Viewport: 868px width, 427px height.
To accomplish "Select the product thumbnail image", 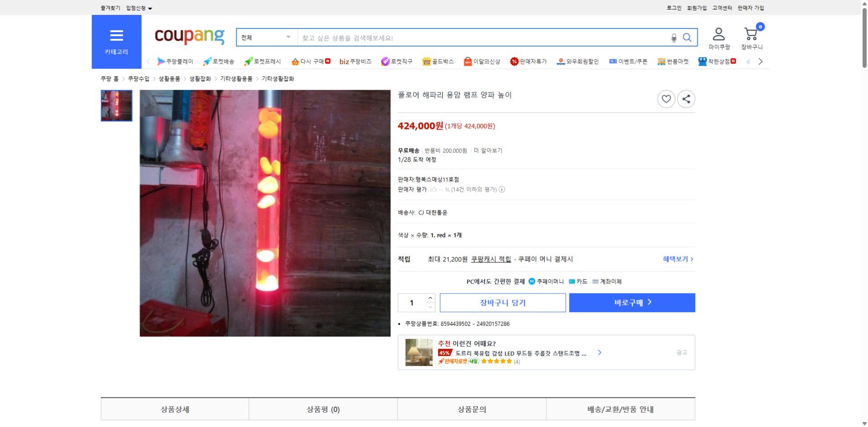I will pos(116,105).
